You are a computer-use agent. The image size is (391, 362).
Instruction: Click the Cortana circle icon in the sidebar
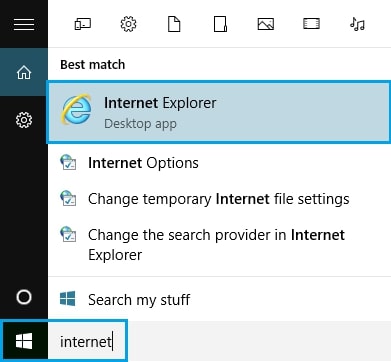coord(24,297)
